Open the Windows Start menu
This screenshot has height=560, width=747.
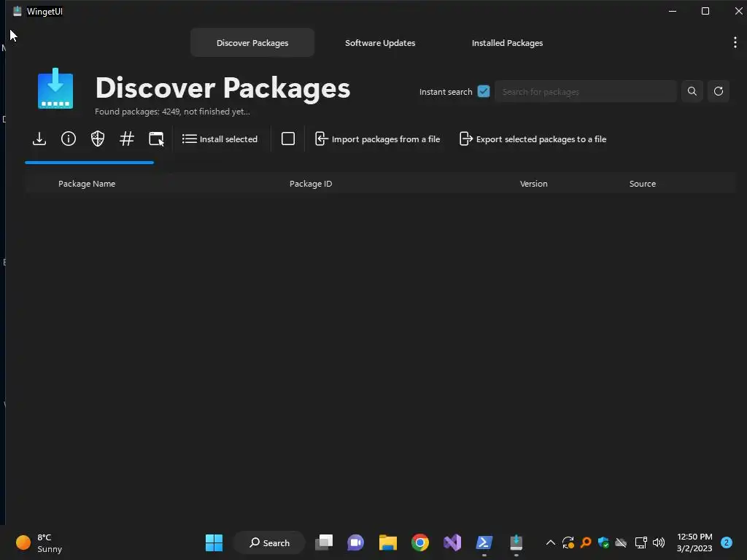pos(214,542)
